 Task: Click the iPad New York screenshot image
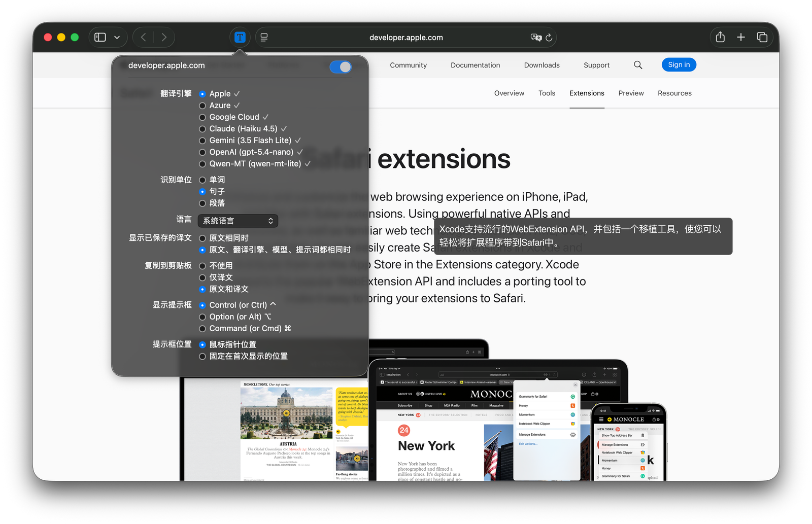(498, 421)
